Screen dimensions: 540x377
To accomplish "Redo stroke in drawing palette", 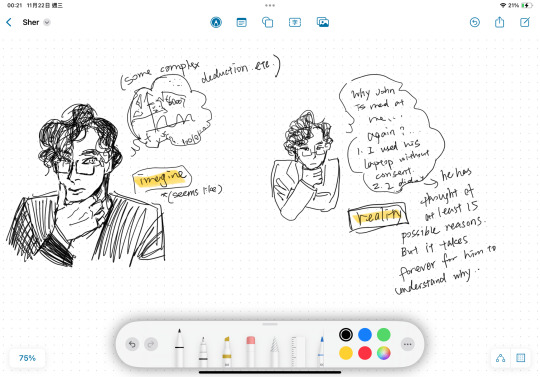I will click(x=151, y=344).
